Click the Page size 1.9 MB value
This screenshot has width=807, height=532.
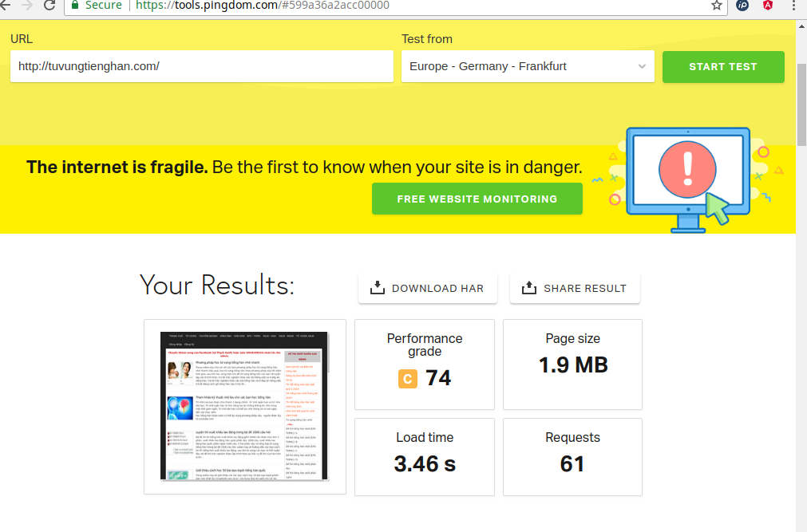tap(573, 365)
